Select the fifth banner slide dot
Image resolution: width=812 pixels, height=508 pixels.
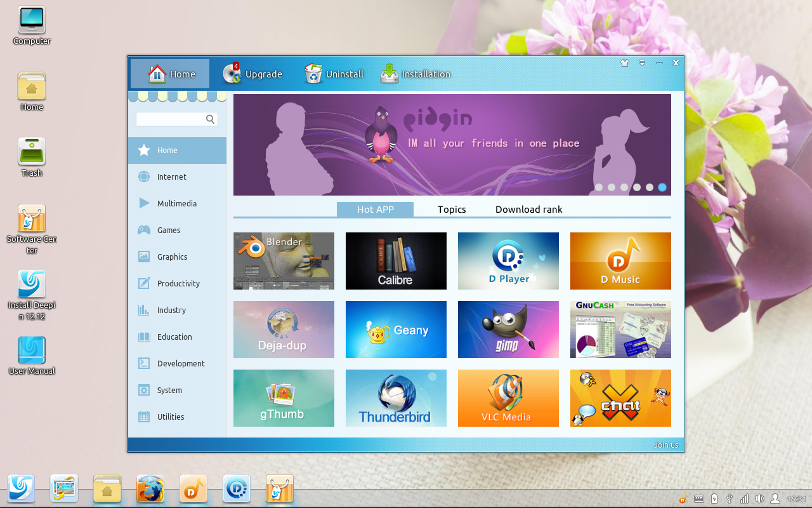(650, 187)
